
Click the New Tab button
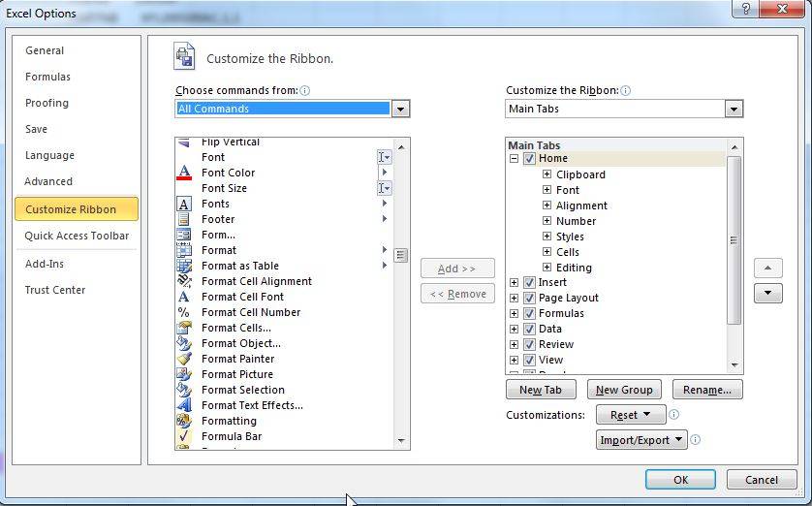[x=541, y=390]
